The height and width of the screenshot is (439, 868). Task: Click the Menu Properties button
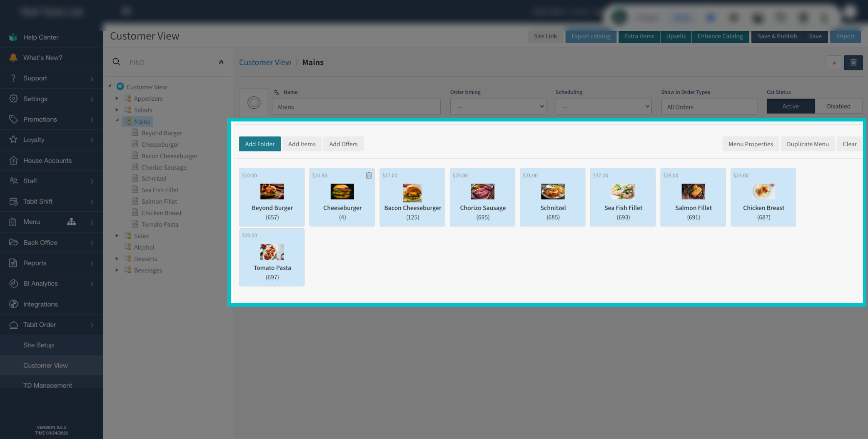pyautogui.click(x=751, y=144)
